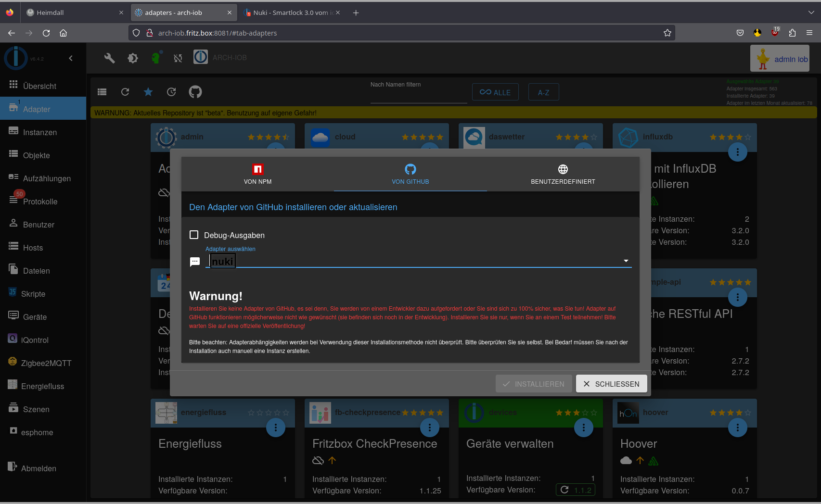The image size is (821, 504).
Task: Click the admin iob user button
Action: click(780, 58)
